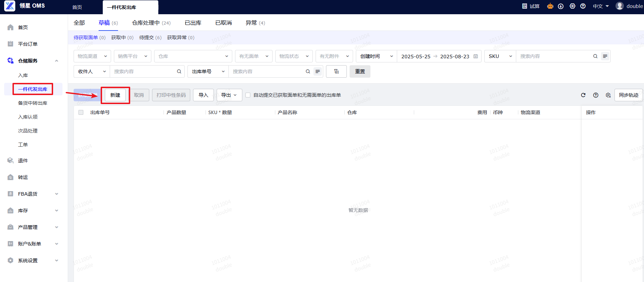
Task: Click the search icon in 收件人 search box
Action: click(x=179, y=71)
